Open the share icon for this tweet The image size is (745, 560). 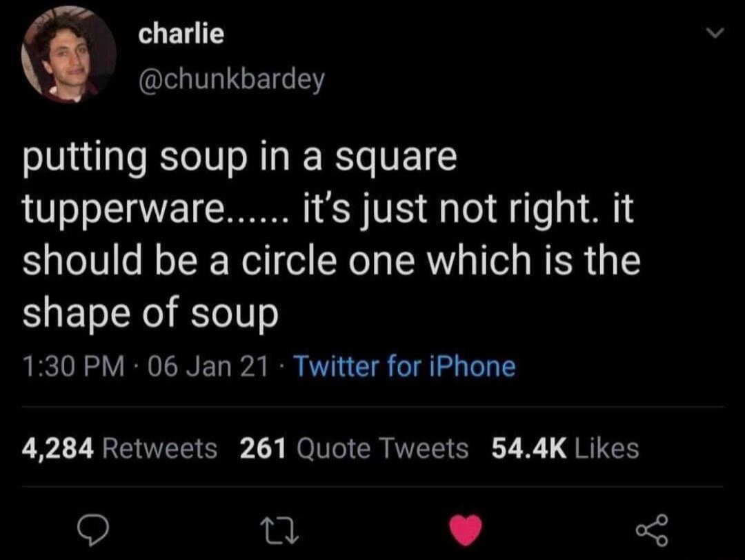(653, 530)
